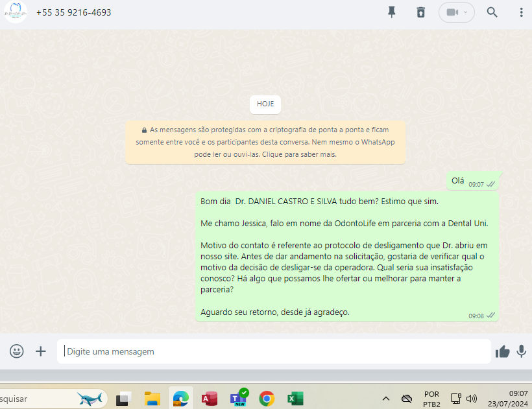
Task: Open Excel from the taskbar
Action: (x=295, y=399)
